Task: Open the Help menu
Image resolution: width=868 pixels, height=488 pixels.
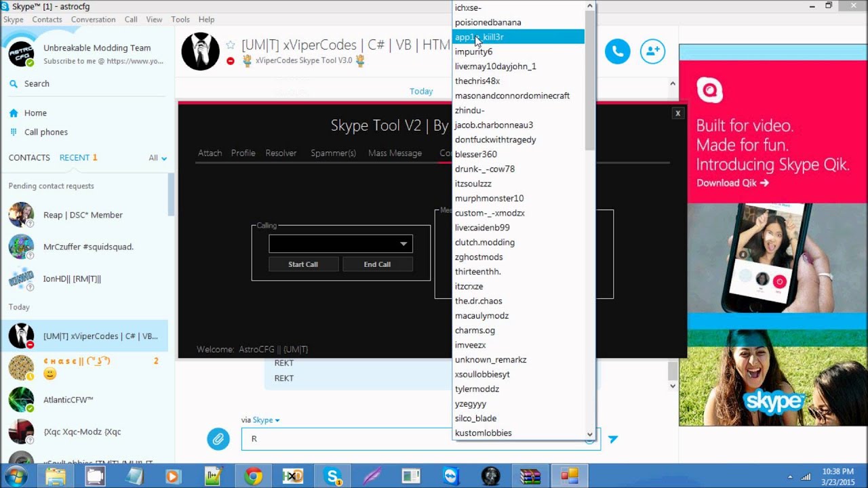Action: point(206,20)
